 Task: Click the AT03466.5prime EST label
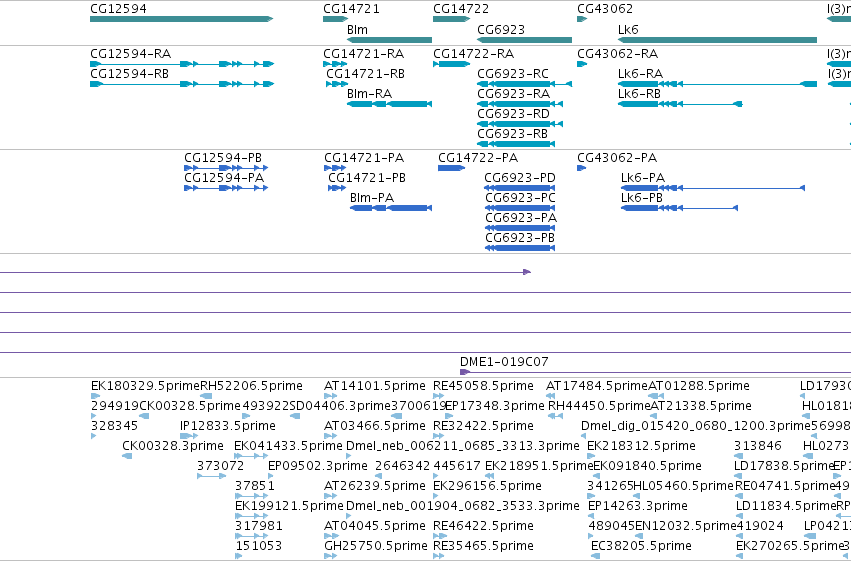[x=375, y=426]
